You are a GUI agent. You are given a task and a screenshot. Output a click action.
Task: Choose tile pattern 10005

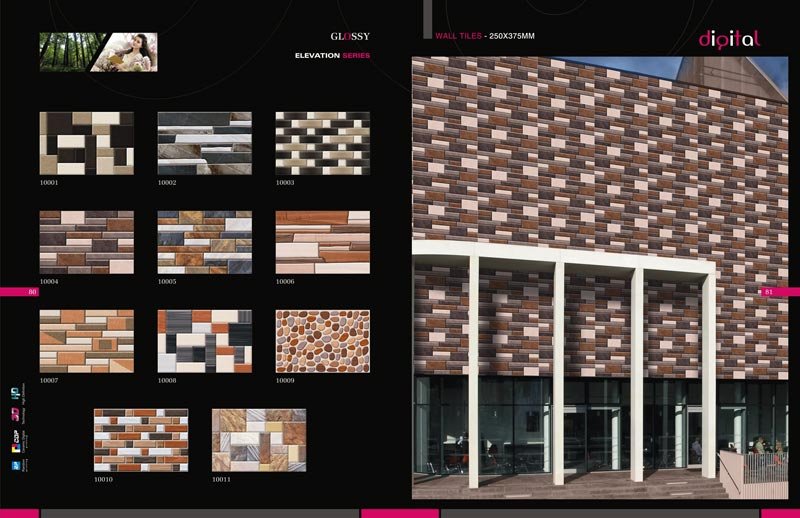tap(204, 242)
